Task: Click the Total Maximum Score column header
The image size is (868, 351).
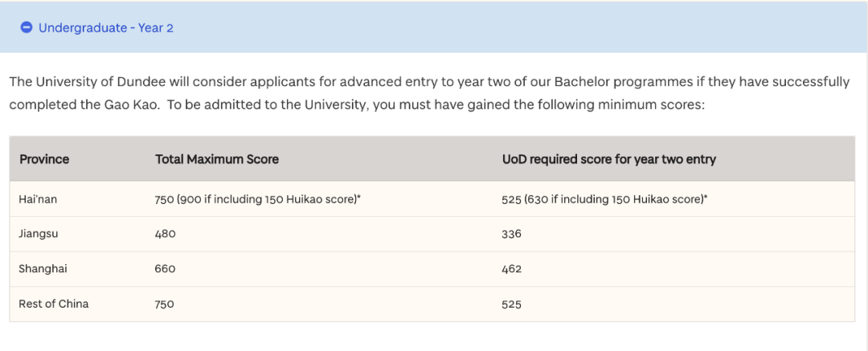Action: (x=217, y=160)
